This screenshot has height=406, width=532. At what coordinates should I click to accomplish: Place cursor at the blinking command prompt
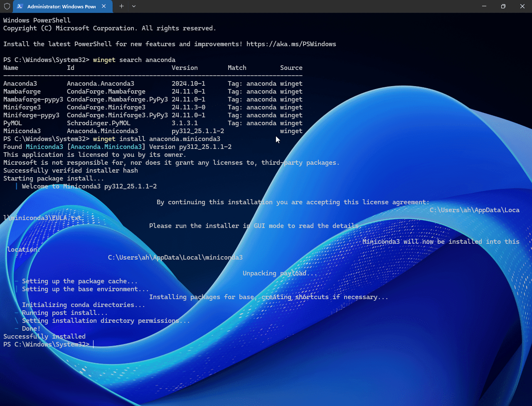click(x=93, y=344)
